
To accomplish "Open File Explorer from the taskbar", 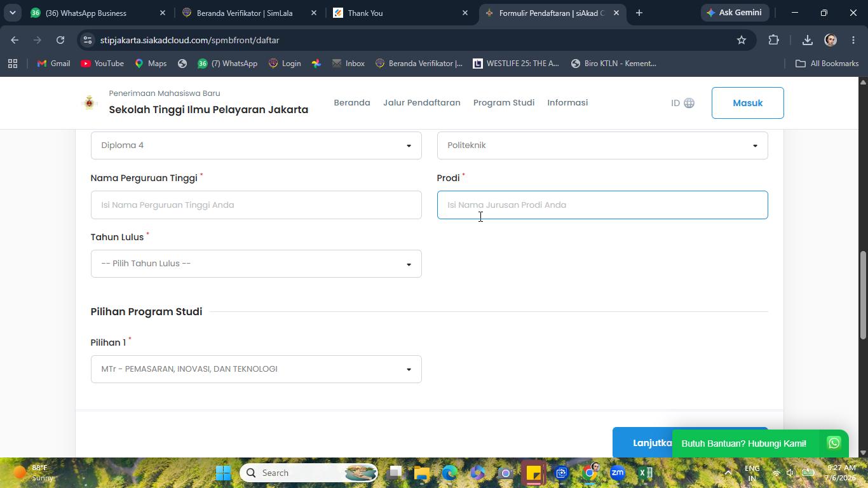I will (x=422, y=473).
